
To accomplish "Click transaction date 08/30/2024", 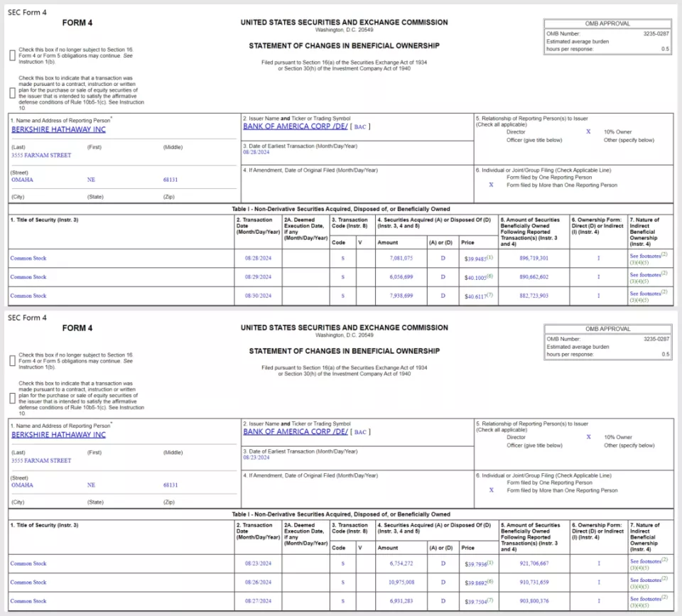I will coord(258,296).
